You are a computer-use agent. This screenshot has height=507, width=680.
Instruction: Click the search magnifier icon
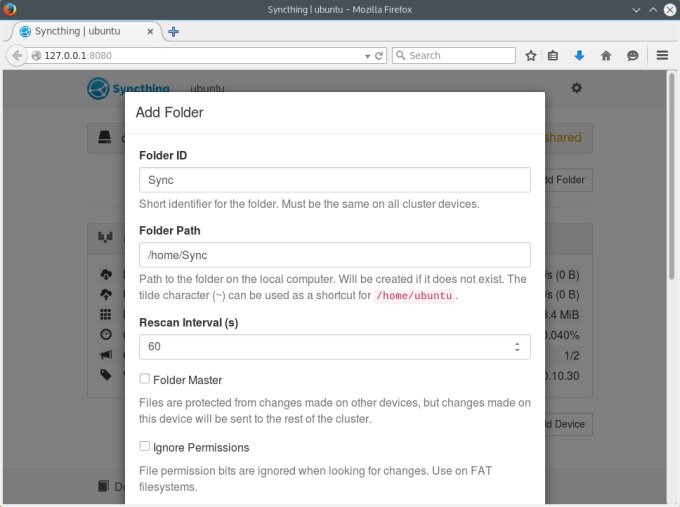401,56
